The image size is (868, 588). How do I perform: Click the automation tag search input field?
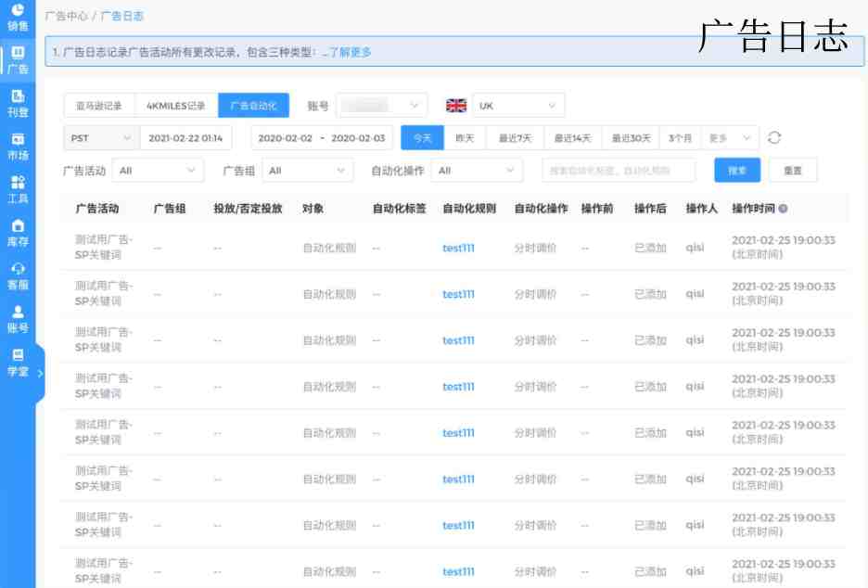coord(619,171)
